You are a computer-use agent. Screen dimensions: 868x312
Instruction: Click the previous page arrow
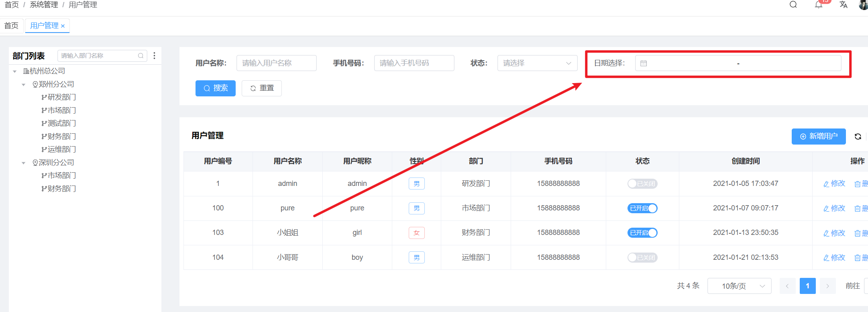[x=787, y=286]
